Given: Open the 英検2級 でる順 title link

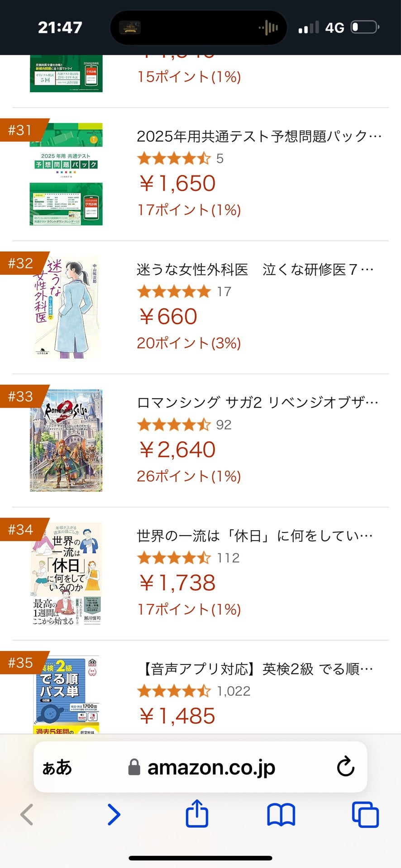Looking at the screenshot, I should (257, 669).
